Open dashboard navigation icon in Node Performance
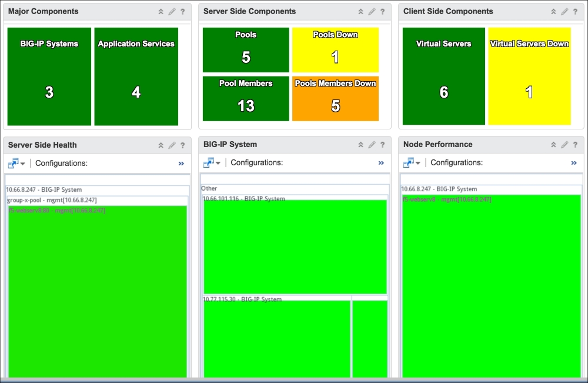Viewport: 588px width, 383px height. pyautogui.click(x=409, y=162)
